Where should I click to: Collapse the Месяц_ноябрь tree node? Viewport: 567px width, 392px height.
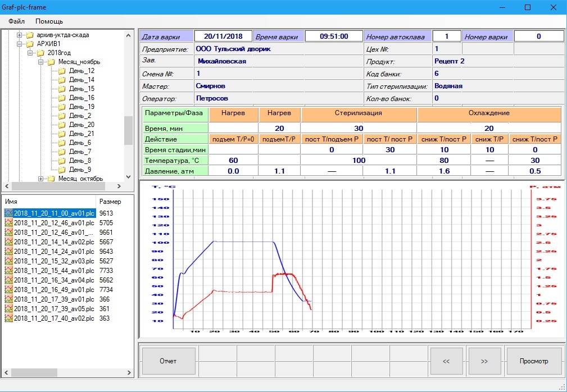41,62
